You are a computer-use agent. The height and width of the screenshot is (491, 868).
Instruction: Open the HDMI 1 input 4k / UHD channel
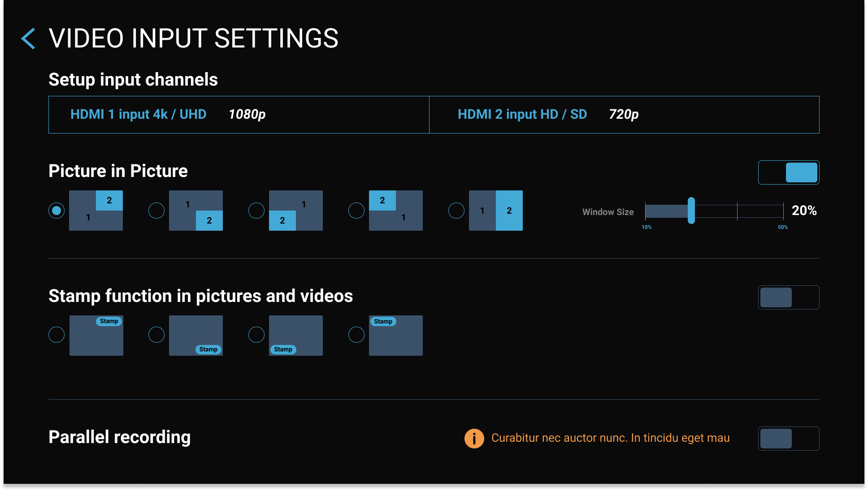(138, 114)
